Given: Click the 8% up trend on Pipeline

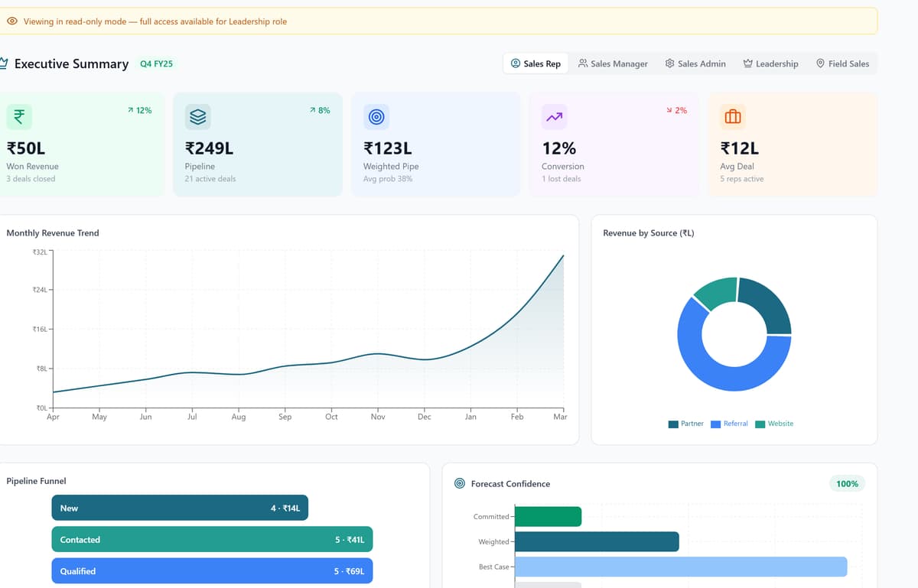Looking at the screenshot, I should [x=321, y=110].
